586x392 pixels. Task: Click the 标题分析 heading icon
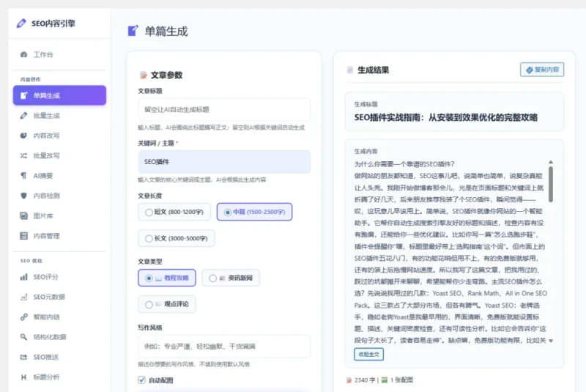[23, 377]
